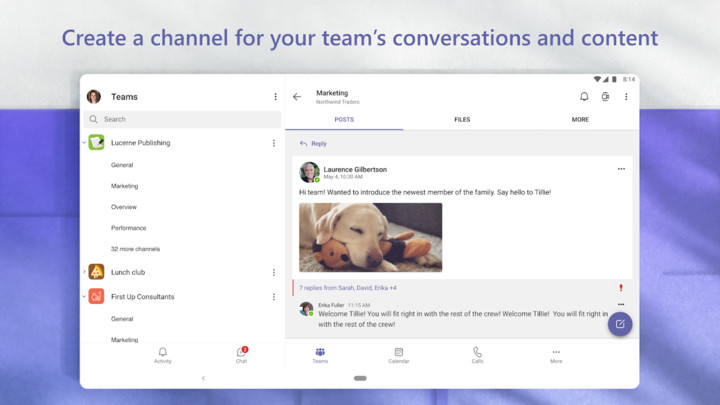
Task: Open the notification bell in channel header
Action: [x=584, y=97]
